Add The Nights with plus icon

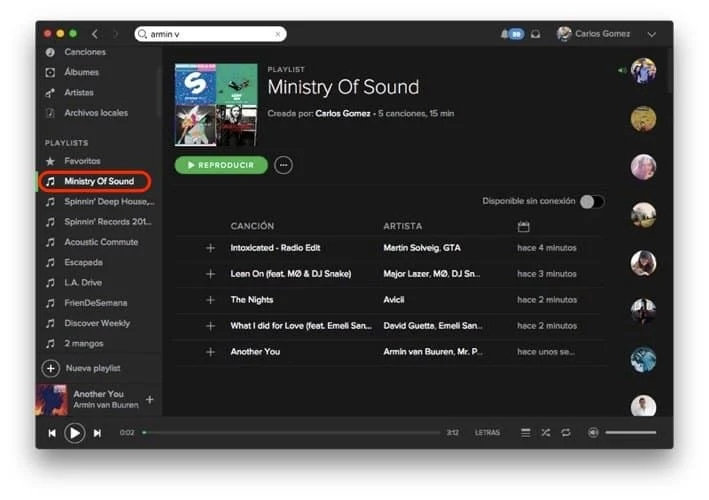210,300
